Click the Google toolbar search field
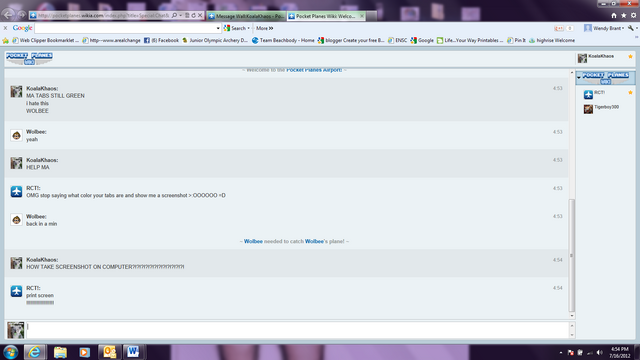The height and width of the screenshot is (360, 640). tap(125, 28)
